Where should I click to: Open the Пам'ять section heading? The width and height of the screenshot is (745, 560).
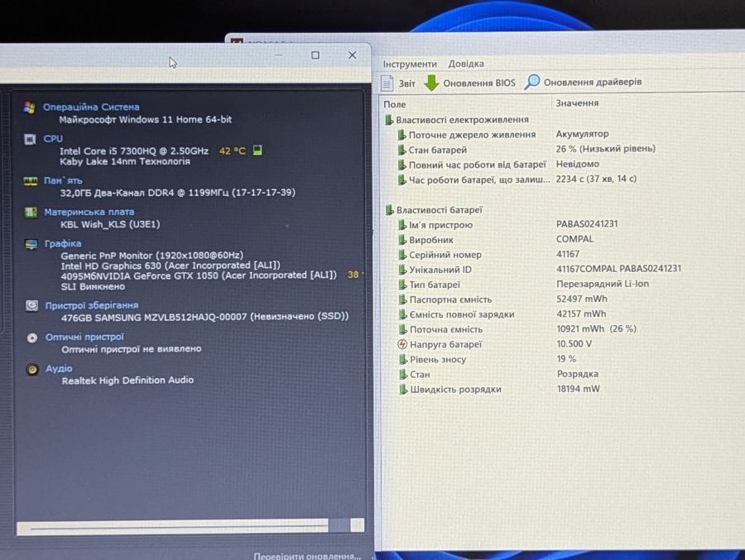63,180
